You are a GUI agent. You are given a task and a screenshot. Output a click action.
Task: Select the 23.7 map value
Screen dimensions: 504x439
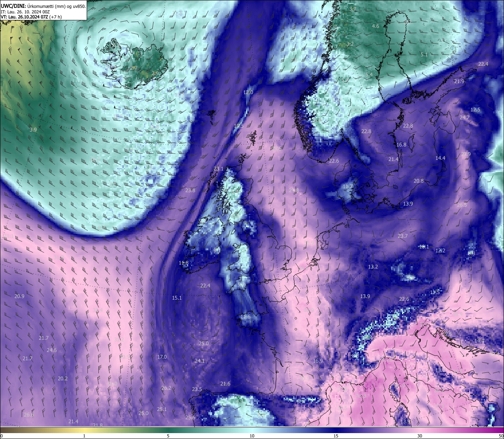click(402, 236)
